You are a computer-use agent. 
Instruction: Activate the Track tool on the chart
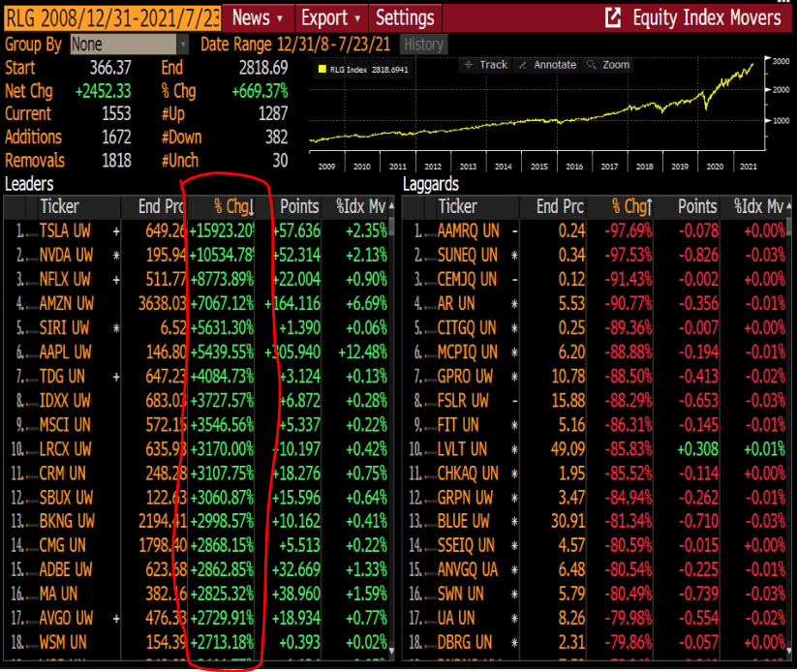pyautogui.click(x=486, y=65)
